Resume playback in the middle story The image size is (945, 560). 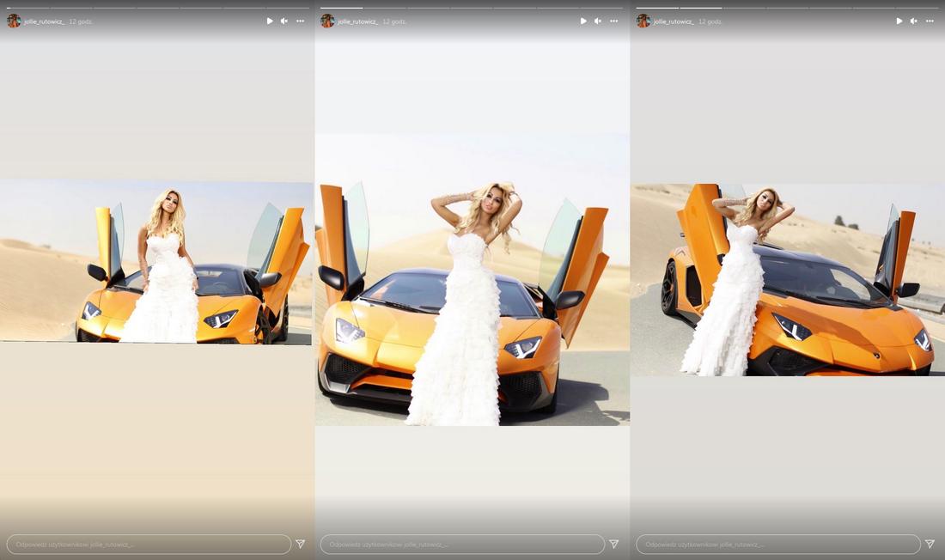coord(583,21)
